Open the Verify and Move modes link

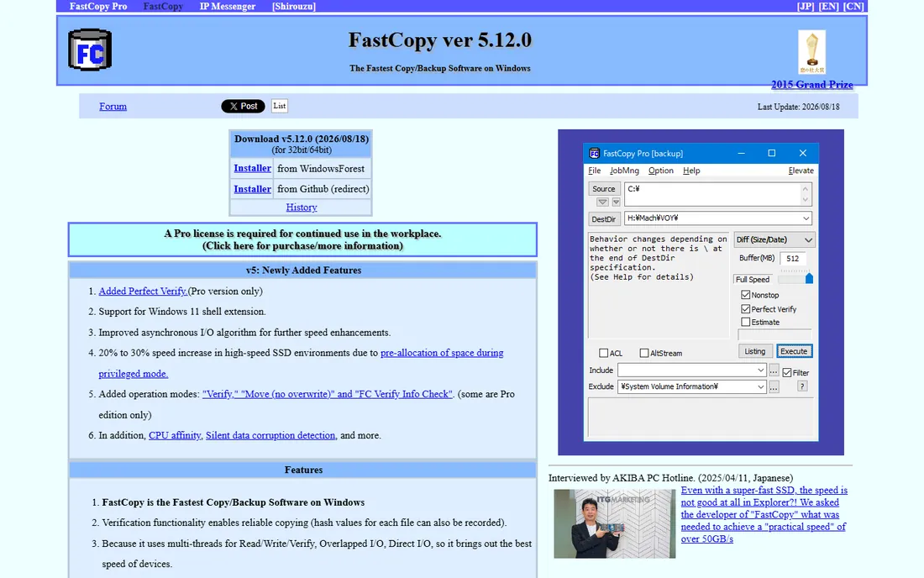pyautogui.click(x=327, y=394)
